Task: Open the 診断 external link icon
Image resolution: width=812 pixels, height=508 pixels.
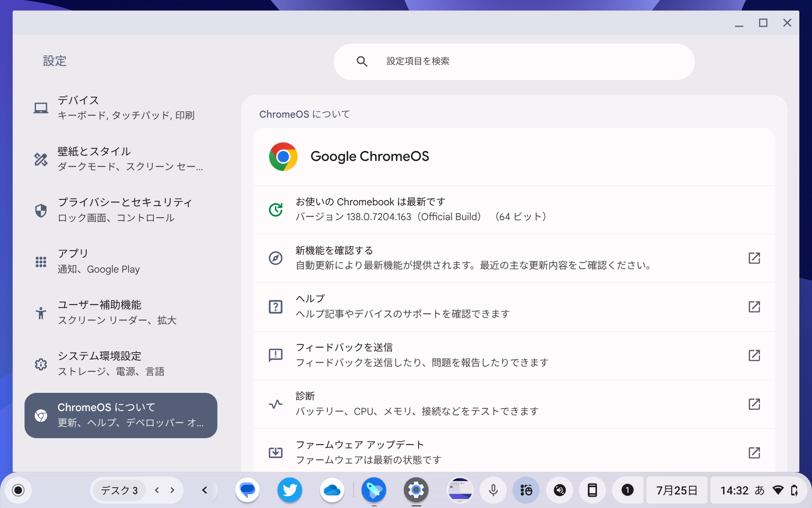Action: tap(755, 404)
